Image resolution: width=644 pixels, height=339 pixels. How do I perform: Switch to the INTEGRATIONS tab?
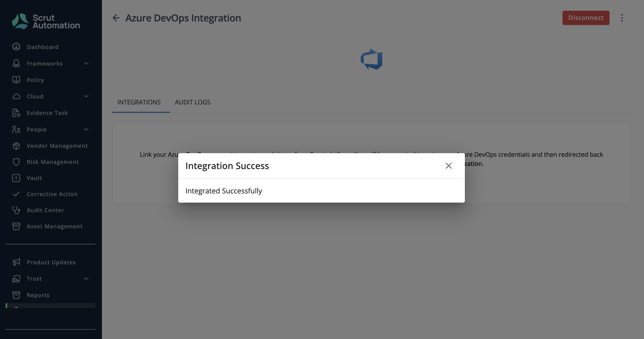pos(139,102)
